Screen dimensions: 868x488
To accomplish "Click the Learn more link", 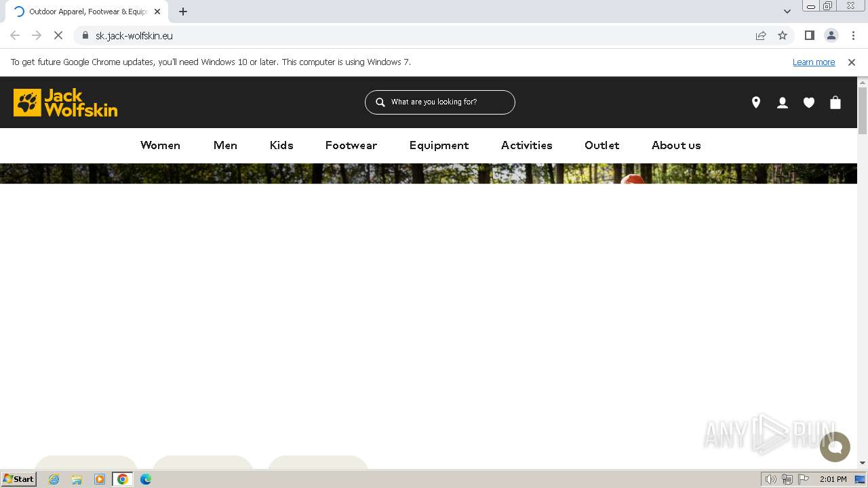I will 814,62.
